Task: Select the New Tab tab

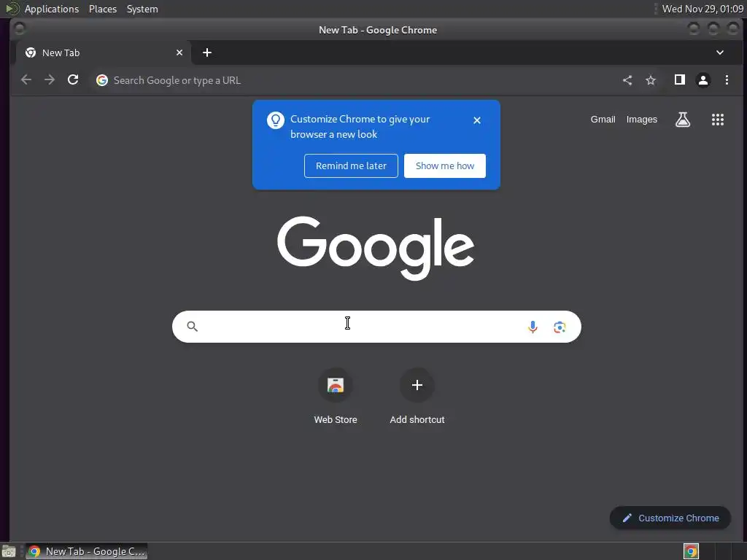Action: (104, 52)
